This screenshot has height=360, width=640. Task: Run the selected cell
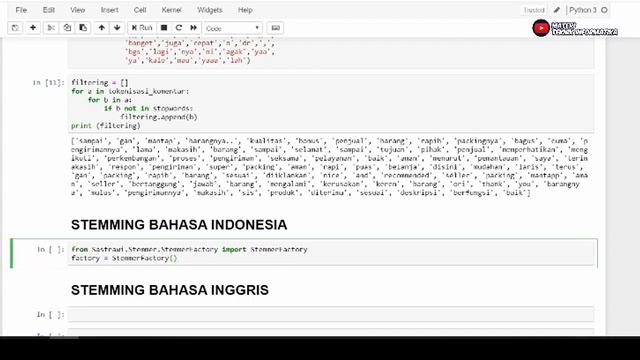(142, 28)
